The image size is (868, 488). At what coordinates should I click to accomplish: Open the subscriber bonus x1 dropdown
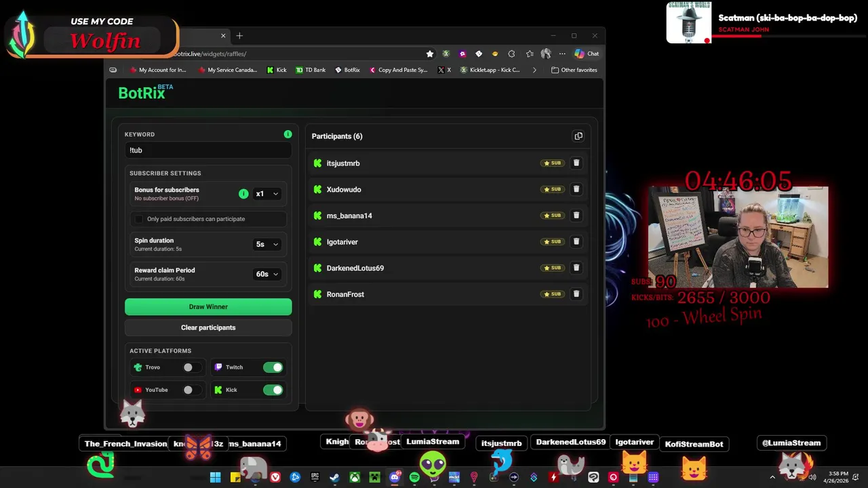tap(267, 194)
